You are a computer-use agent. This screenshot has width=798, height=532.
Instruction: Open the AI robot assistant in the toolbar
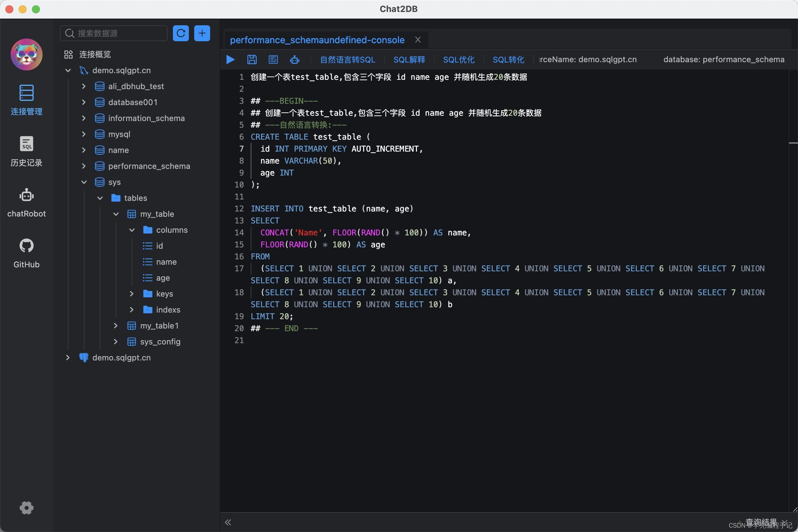[x=294, y=60]
